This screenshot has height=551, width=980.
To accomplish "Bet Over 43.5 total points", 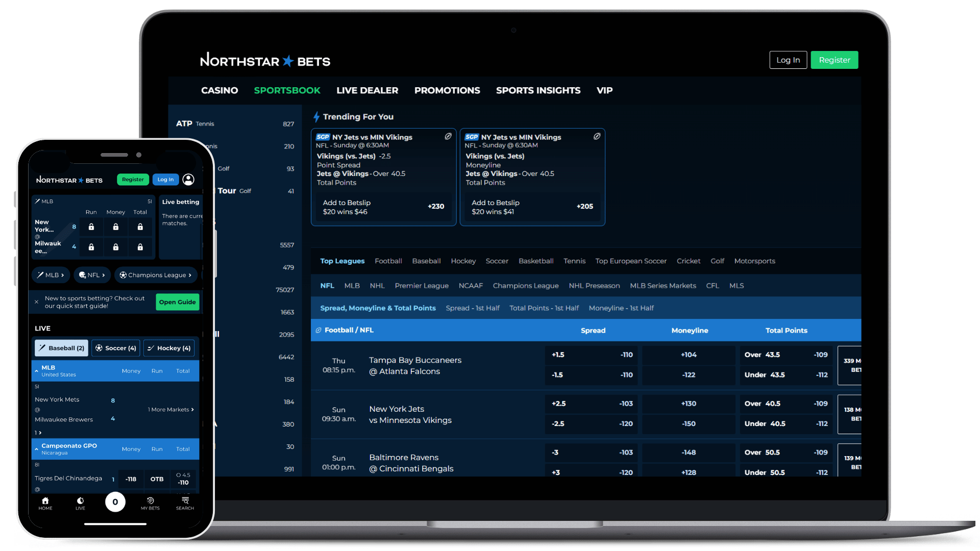I will pyautogui.click(x=786, y=355).
